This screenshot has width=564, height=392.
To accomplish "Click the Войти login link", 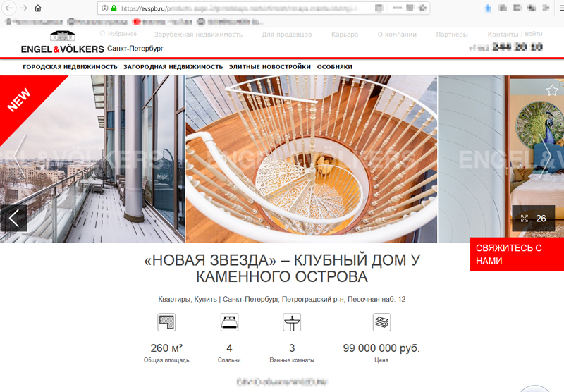I will pos(534,34).
